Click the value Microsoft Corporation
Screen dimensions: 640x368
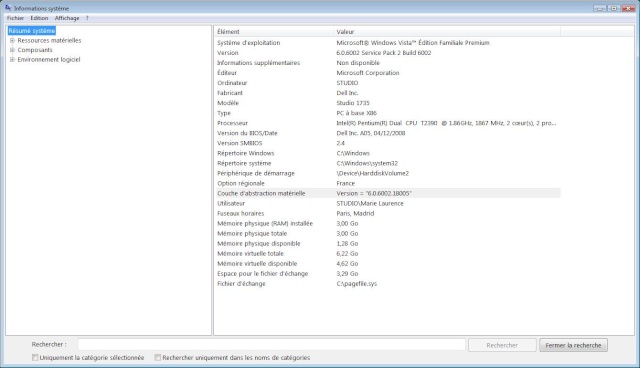coord(368,73)
